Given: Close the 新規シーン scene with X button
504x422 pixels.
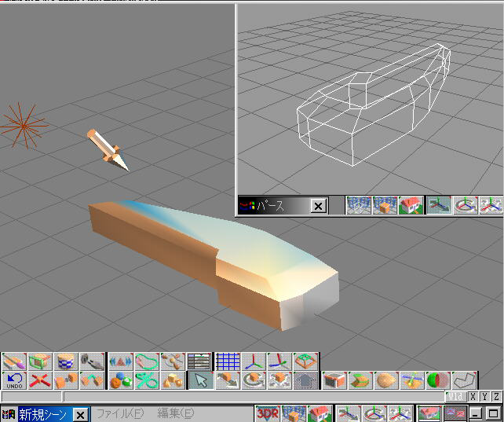Looking at the screenshot, I should (x=80, y=415).
